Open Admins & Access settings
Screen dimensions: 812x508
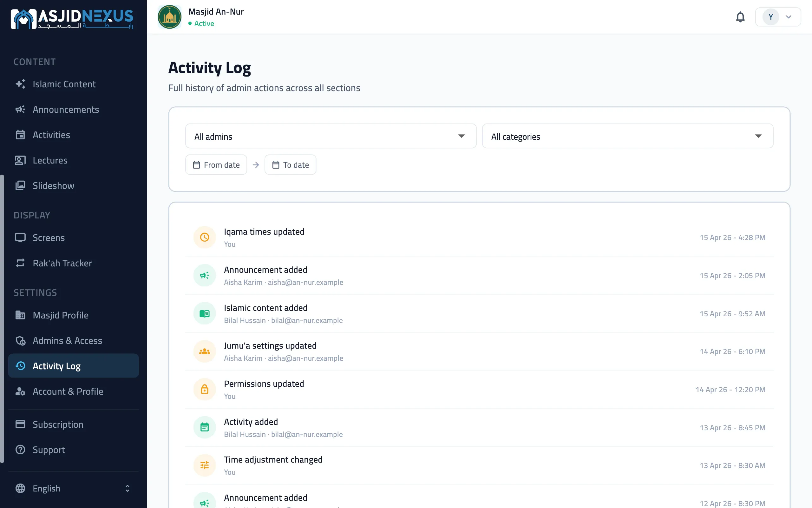(x=74, y=340)
